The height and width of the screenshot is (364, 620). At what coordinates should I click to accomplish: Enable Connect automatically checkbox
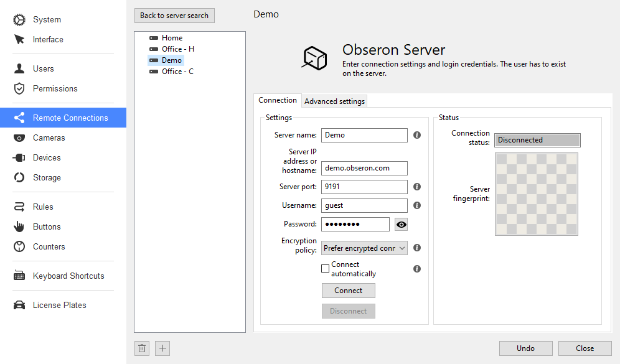click(x=326, y=269)
